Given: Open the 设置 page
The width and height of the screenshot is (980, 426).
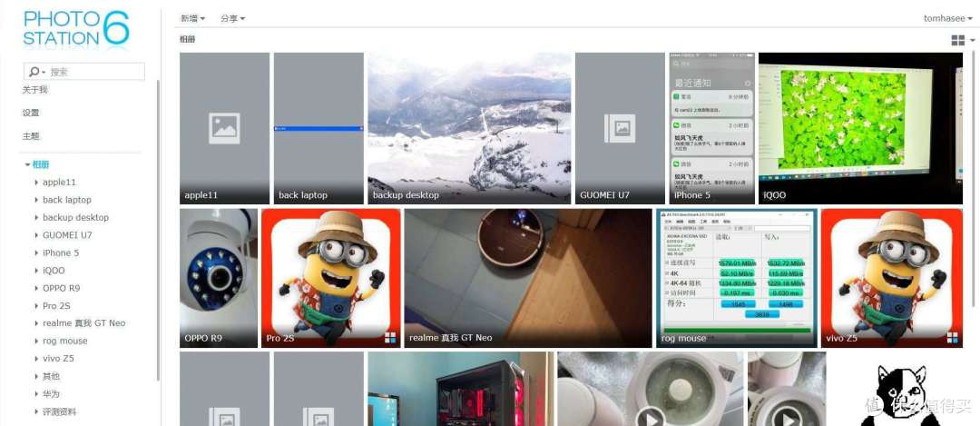Looking at the screenshot, I should (x=31, y=114).
